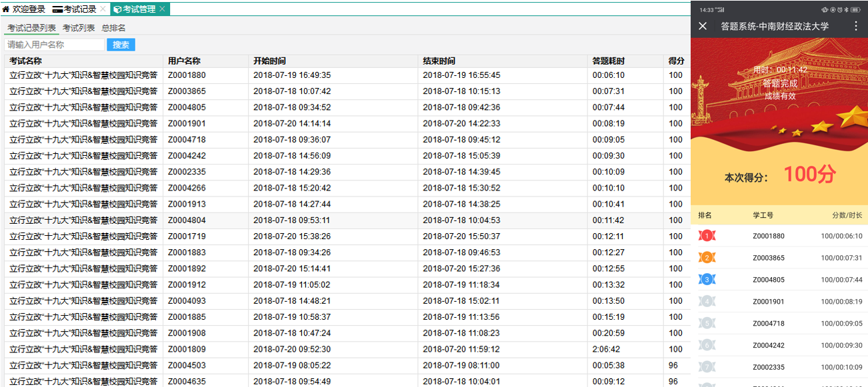Open the three-dot menu in mobile header
This screenshot has width=868, height=387.
857,26
